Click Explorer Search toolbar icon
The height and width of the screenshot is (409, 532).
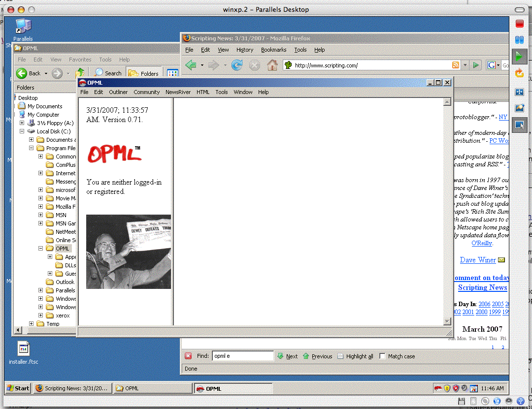coord(108,73)
